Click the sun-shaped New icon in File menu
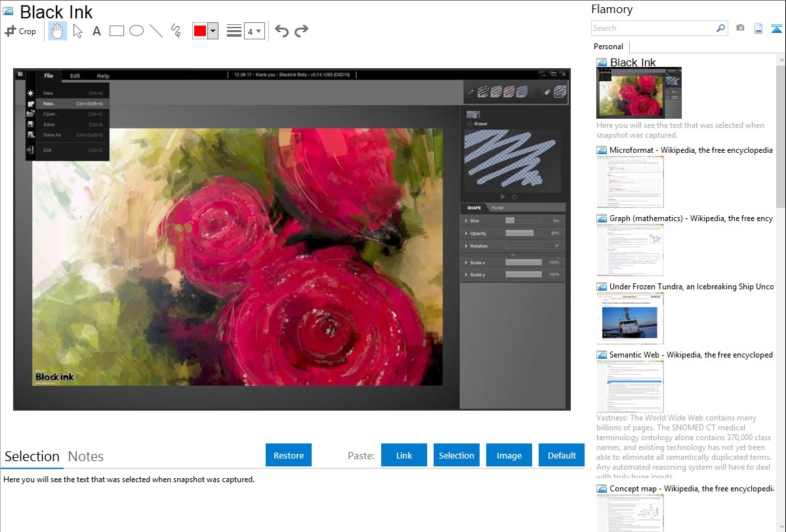 click(x=31, y=93)
